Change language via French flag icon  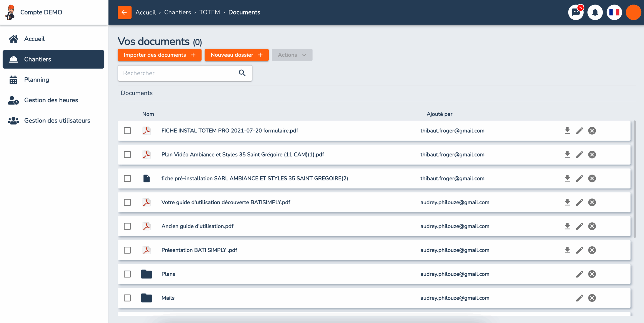[614, 12]
